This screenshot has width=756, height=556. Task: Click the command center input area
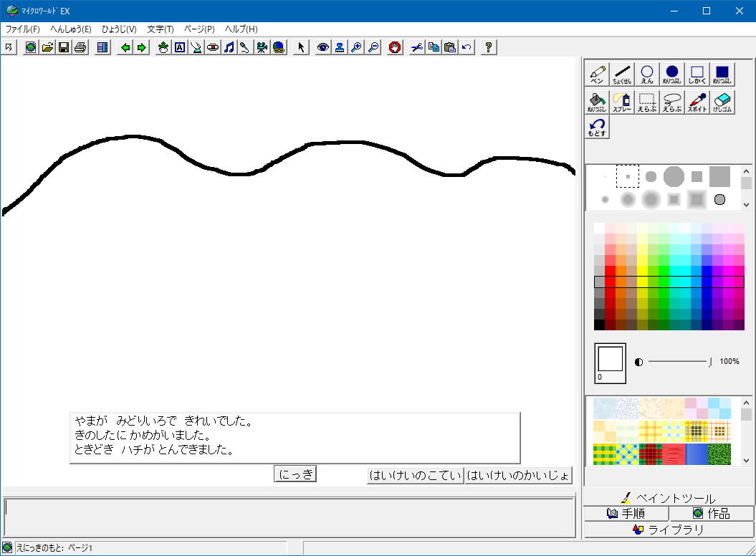point(290,517)
